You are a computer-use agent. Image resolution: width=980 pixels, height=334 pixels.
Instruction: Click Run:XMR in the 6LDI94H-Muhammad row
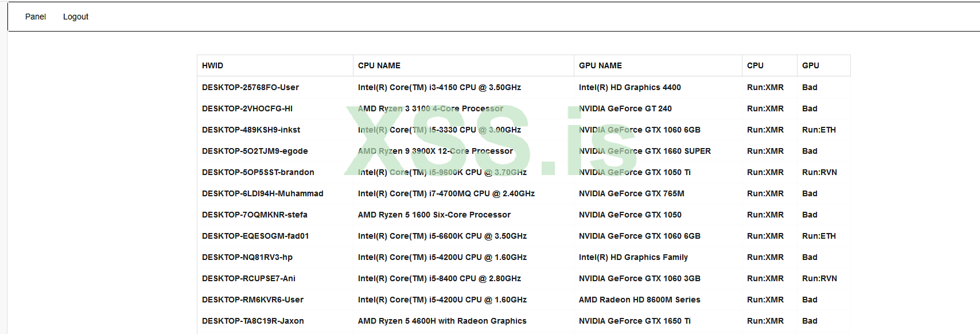pos(765,193)
